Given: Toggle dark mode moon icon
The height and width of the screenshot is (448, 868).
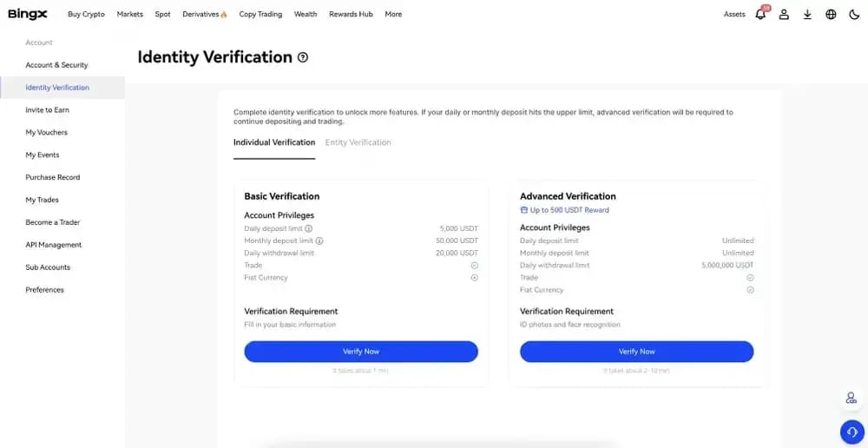Looking at the screenshot, I should 854,15.
